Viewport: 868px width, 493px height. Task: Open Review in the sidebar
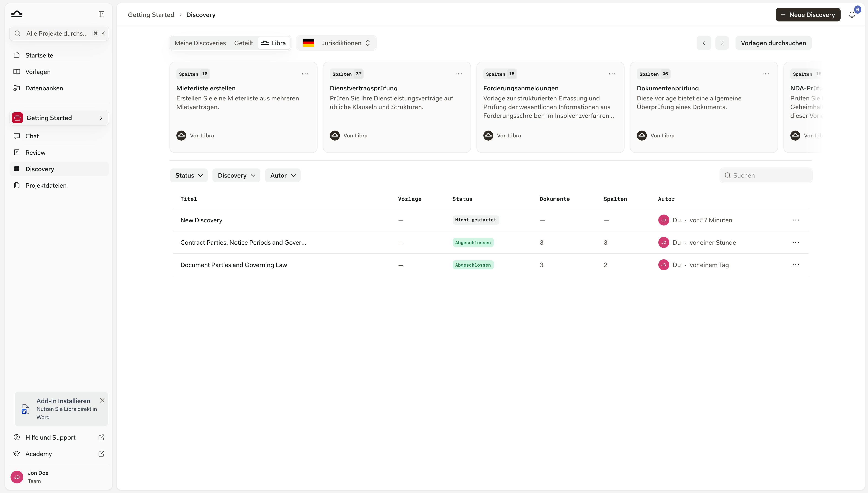point(59,152)
